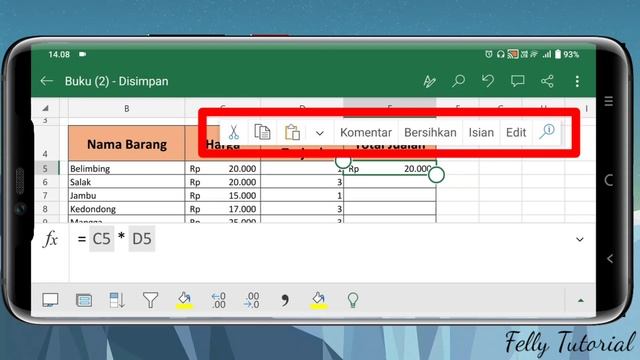
Task: Tap the Android back chevron
Action: pyautogui.click(x=610, y=258)
